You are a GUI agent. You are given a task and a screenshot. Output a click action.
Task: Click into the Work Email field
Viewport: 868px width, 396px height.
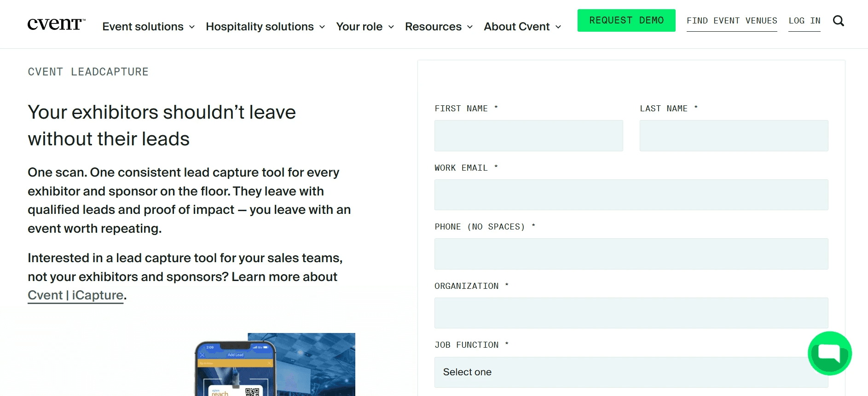(x=631, y=195)
